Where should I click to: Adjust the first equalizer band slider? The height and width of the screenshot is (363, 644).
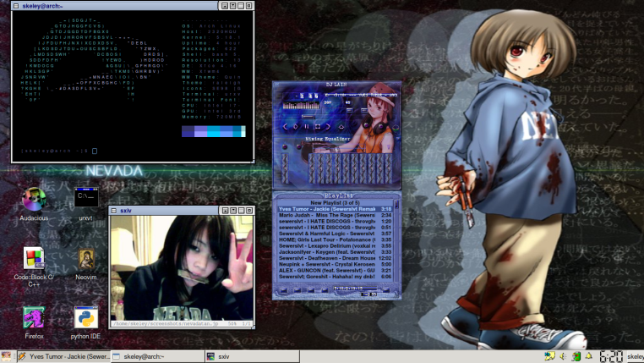coord(312,168)
